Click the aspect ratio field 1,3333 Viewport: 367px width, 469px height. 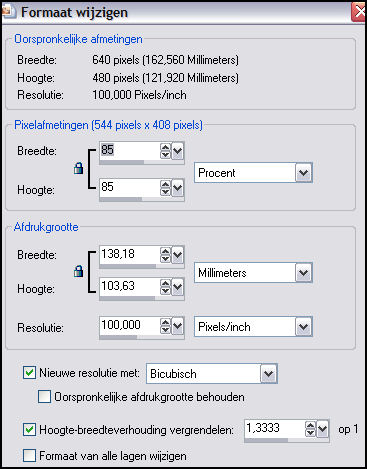point(274,429)
